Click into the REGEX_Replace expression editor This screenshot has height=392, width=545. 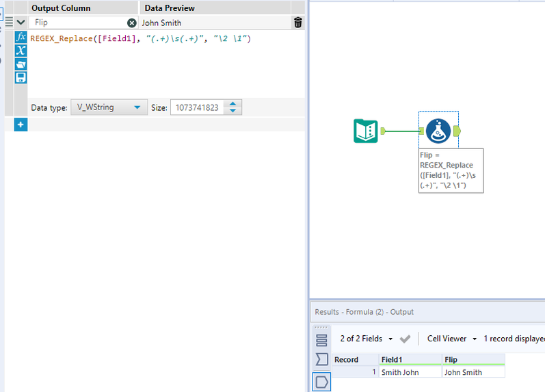pyautogui.click(x=165, y=64)
